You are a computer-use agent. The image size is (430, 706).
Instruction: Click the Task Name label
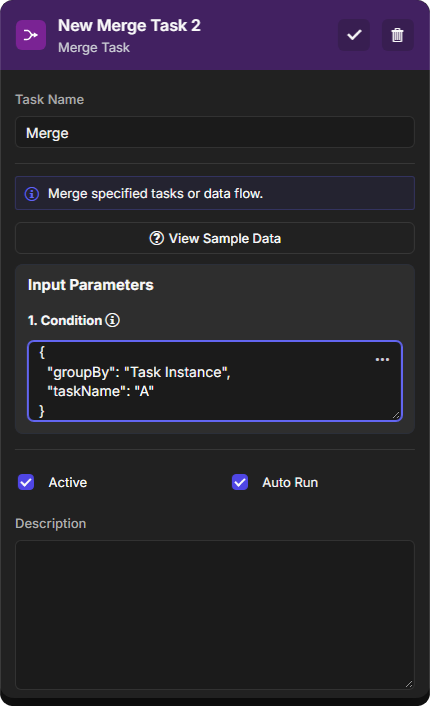pyautogui.click(x=50, y=100)
